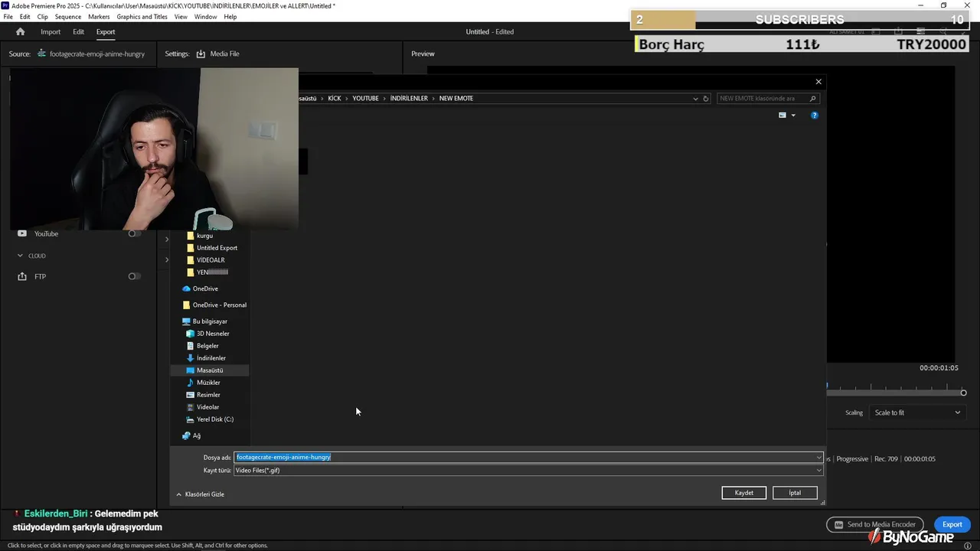Click the change view icon
980x551 pixels.
tap(782, 115)
